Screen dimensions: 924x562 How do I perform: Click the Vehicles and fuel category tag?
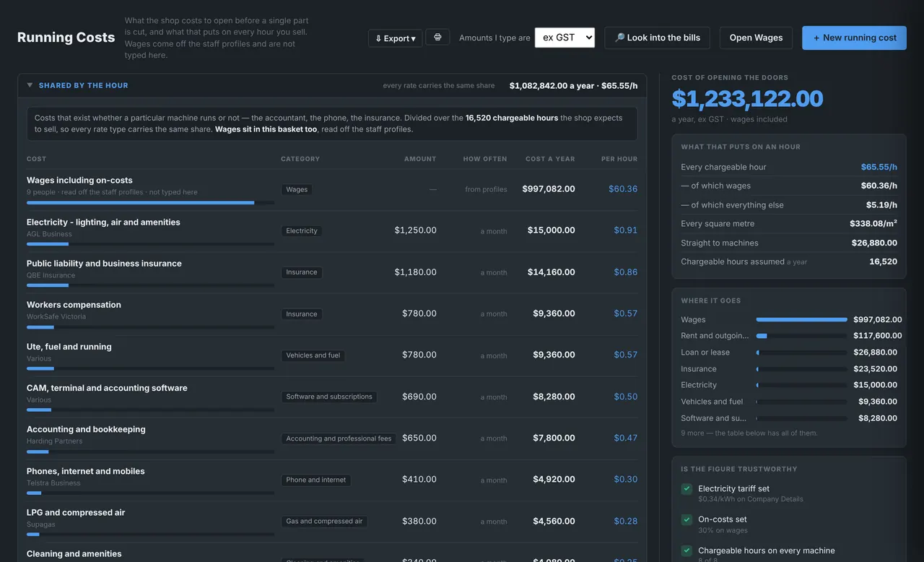click(x=313, y=355)
